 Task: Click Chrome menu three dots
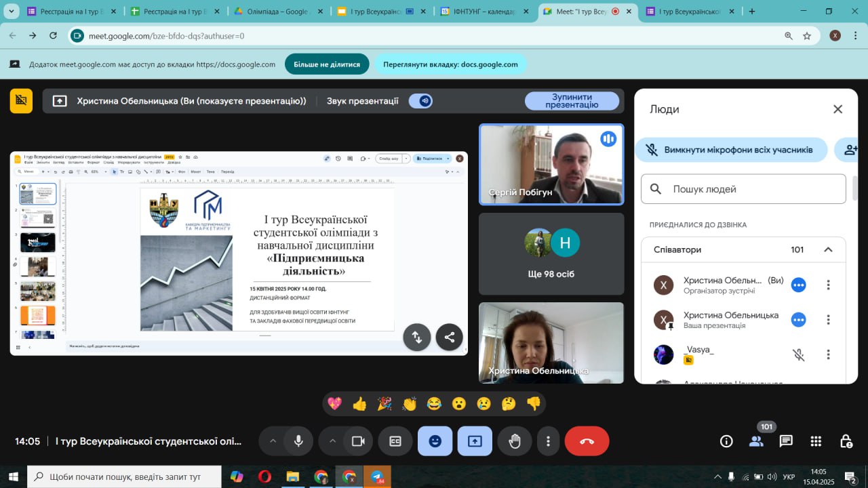tap(855, 36)
